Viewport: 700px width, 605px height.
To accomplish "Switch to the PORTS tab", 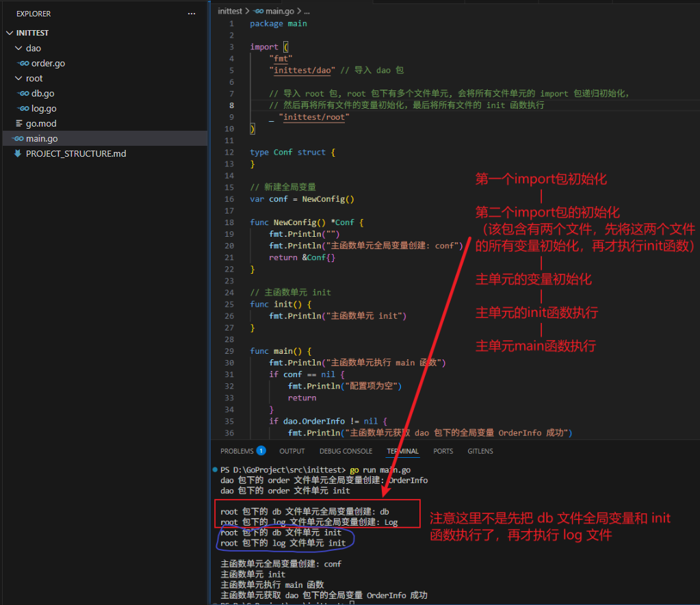I will click(x=443, y=451).
